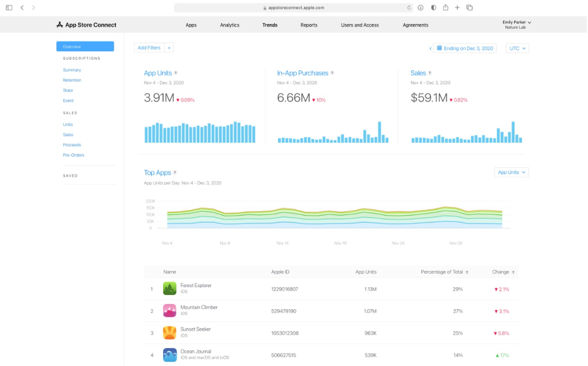This screenshot has height=366, width=588.
Task: Click the Forest Explorer app icon
Action: 170,289
